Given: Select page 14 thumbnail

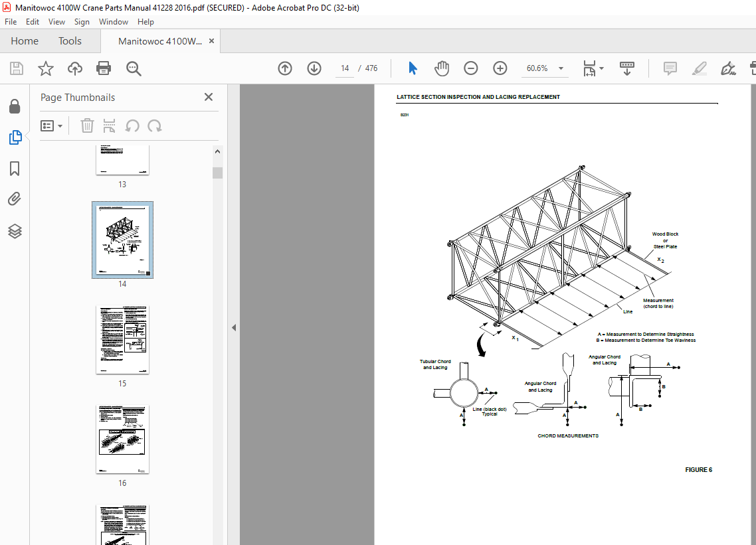Looking at the screenshot, I should 122,240.
